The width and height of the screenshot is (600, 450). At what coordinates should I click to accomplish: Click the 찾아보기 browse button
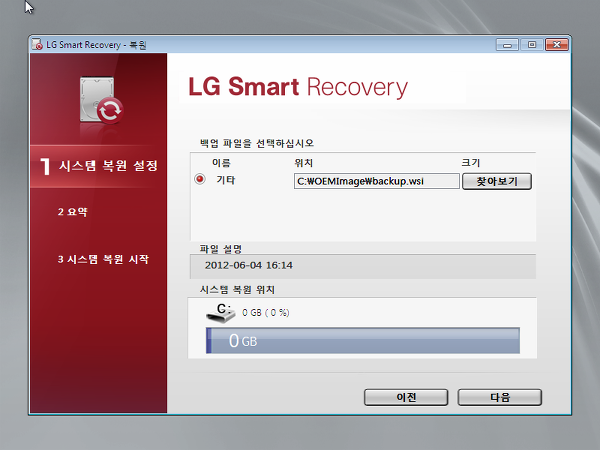497,181
